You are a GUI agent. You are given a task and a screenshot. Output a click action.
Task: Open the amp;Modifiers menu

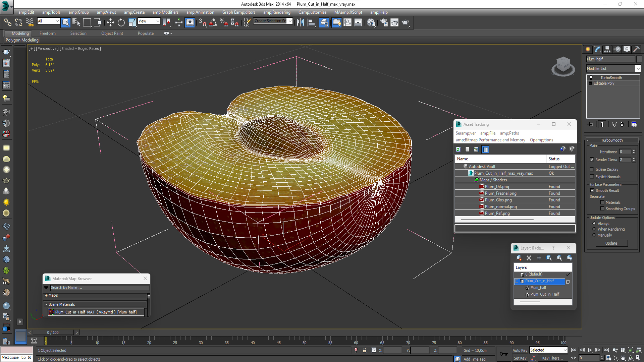point(165,12)
